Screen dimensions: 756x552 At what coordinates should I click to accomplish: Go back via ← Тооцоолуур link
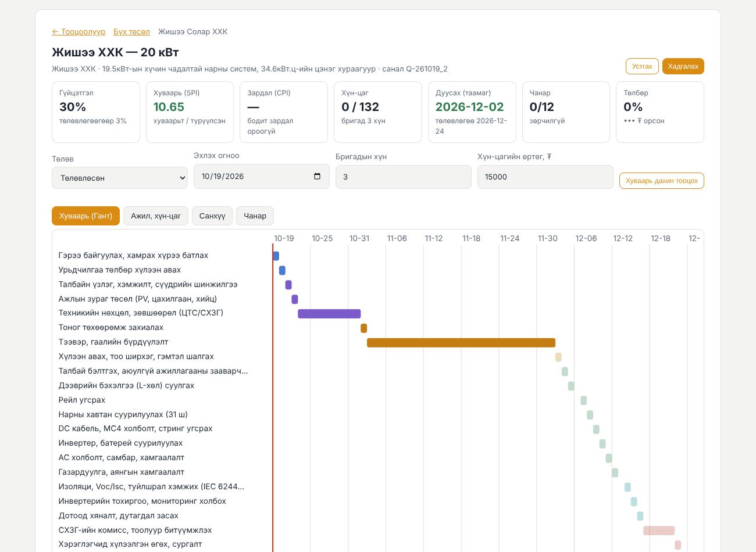coord(79,31)
